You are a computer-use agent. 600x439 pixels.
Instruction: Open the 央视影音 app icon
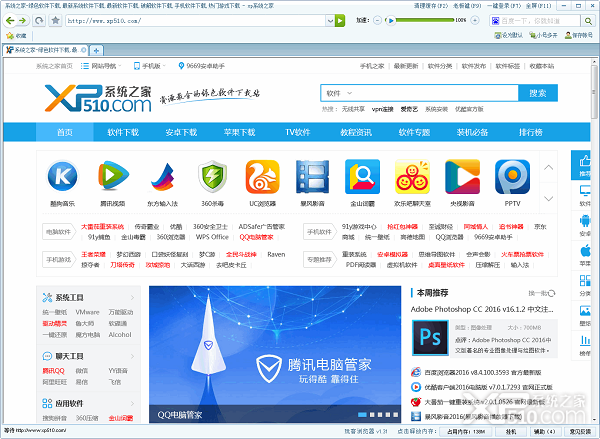[462, 176]
